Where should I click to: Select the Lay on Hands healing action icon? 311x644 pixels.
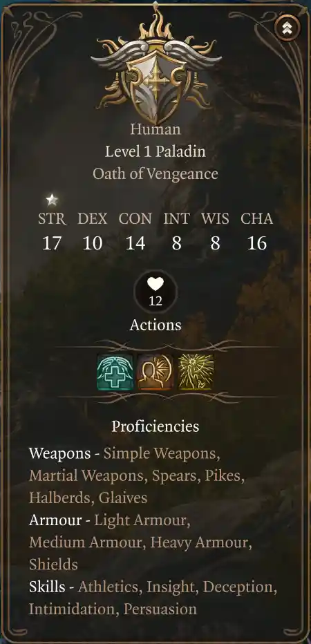pos(115,372)
